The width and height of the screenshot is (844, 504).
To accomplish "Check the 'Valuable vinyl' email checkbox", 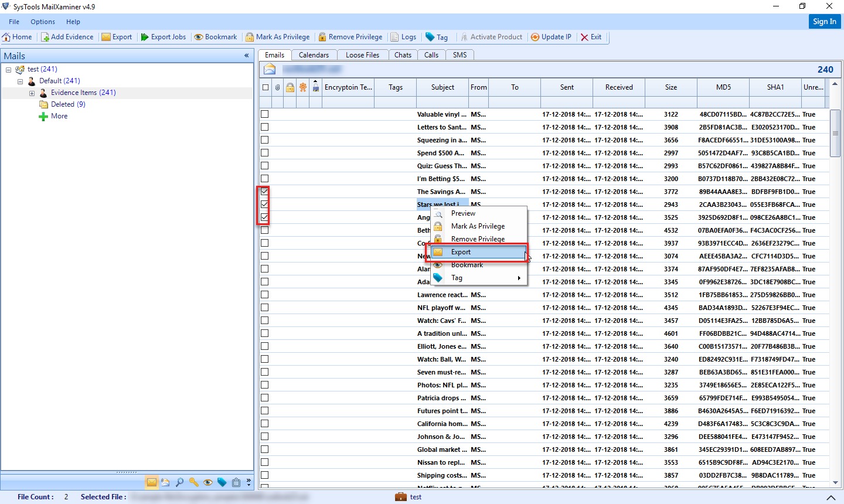I will 265,114.
